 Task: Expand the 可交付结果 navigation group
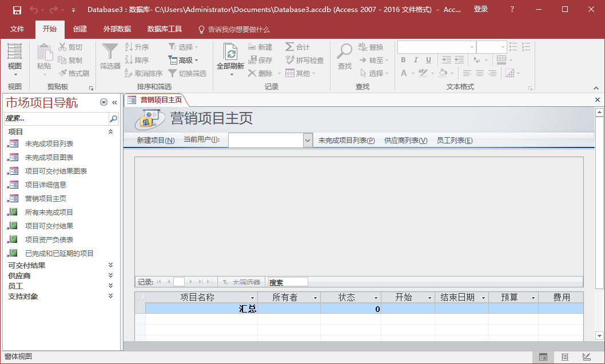(x=110, y=265)
